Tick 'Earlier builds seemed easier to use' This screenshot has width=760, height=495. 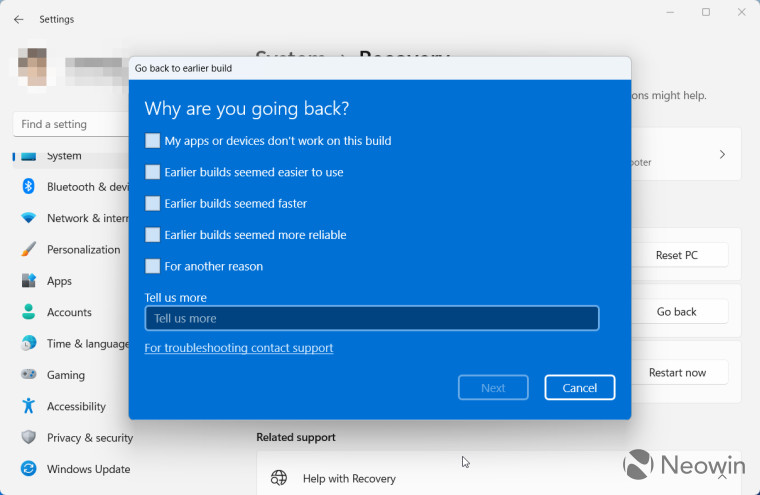(152, 172)
